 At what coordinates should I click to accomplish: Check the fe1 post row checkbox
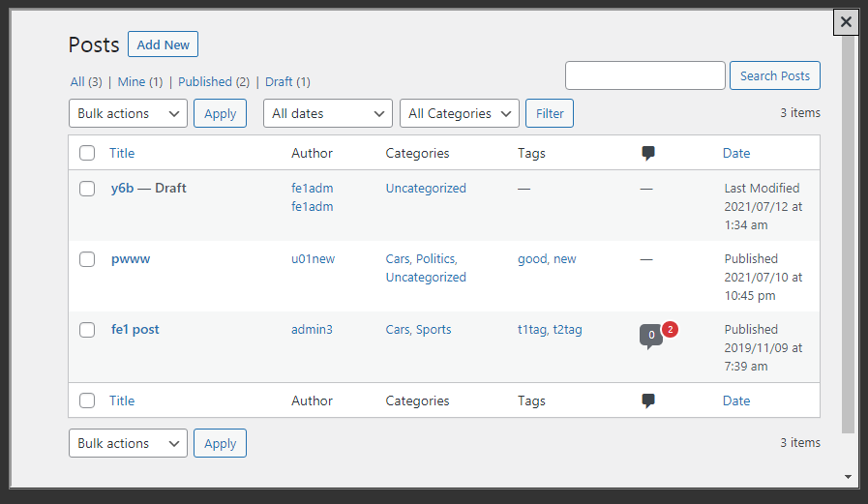(87, 330)
